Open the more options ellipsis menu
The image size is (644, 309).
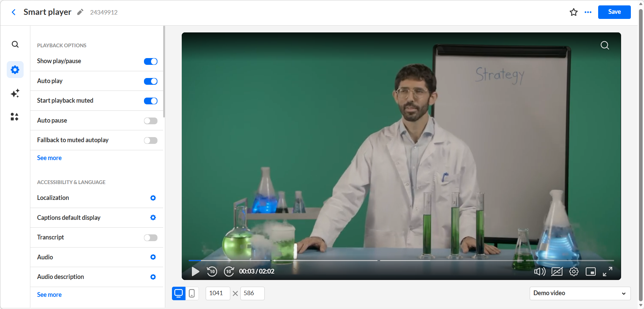(x=588, y=12)
